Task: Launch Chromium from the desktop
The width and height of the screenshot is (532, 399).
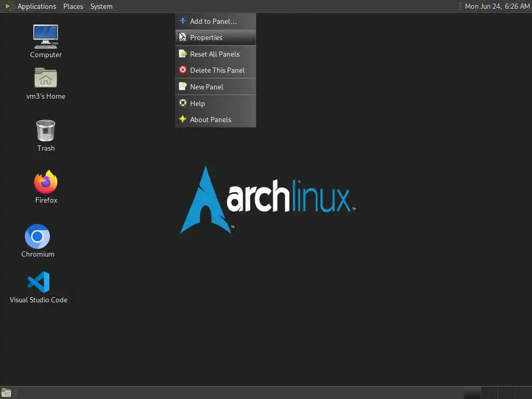Action: tap(37, 241)
